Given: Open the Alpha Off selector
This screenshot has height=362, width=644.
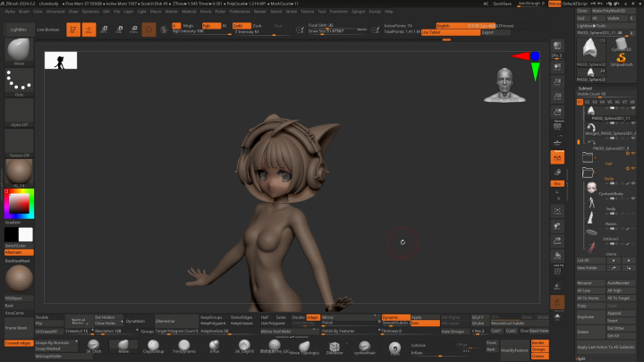Looking at the screenshot, I should point(19,112).
